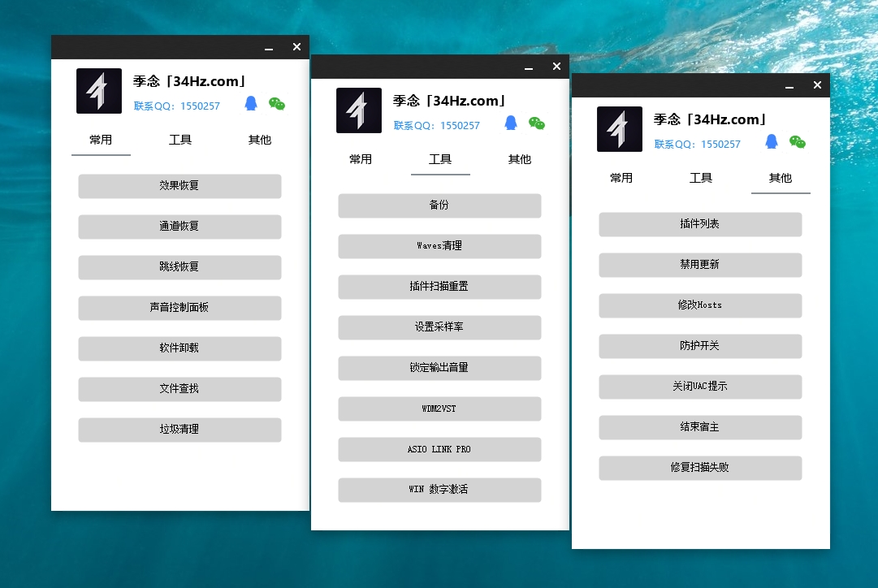The height and width of the screenshot is (588, 878).
Task: Open the WeChat icon in middle window
Action: 536,123
